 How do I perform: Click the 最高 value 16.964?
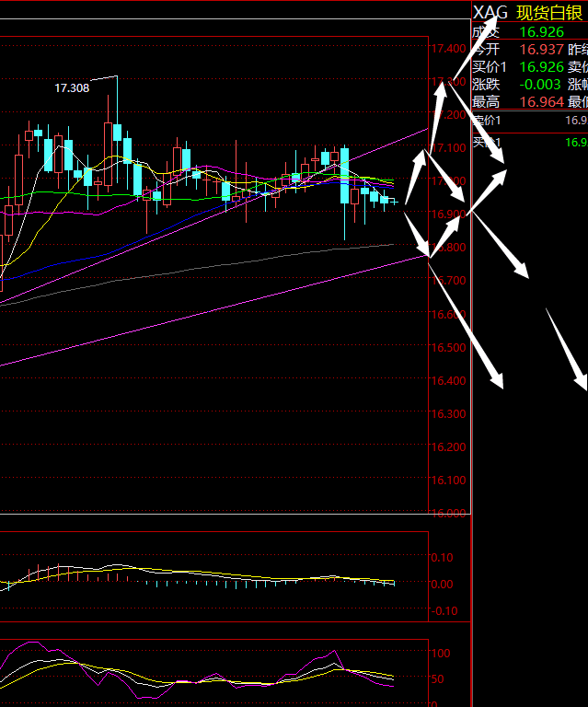click(x=542, y=102)
